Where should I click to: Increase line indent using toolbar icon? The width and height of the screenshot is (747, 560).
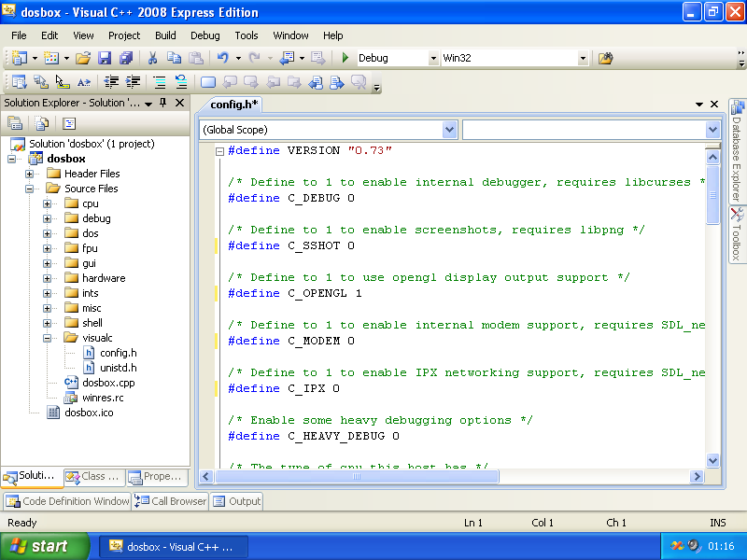click(133, 82)
